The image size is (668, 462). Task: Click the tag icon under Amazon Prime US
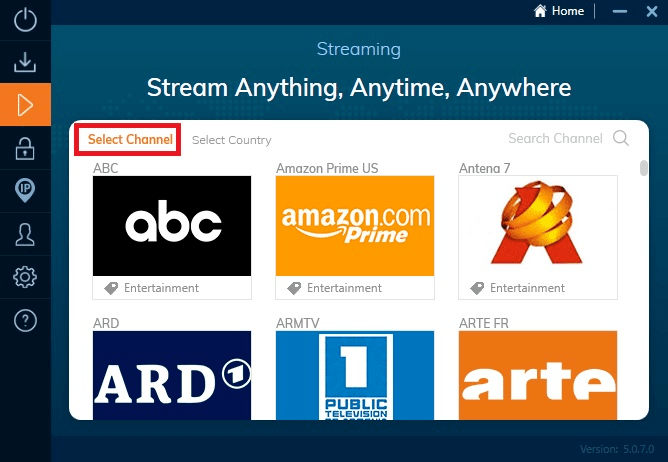tap(294, 288)
